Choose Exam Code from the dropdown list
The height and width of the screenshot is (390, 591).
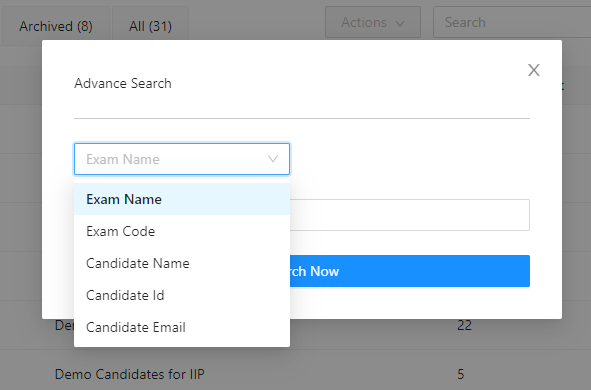[x=182, y=231]
